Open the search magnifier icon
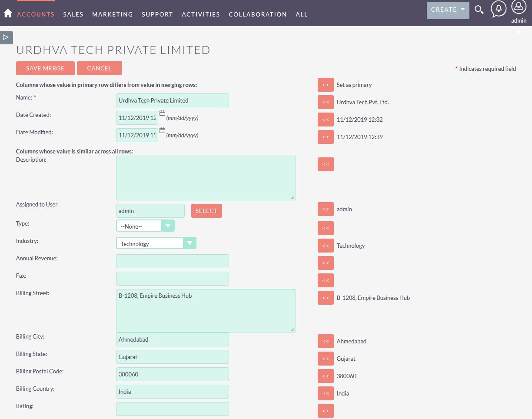Screen dimensions: 532x419 [x=479, y=10]
